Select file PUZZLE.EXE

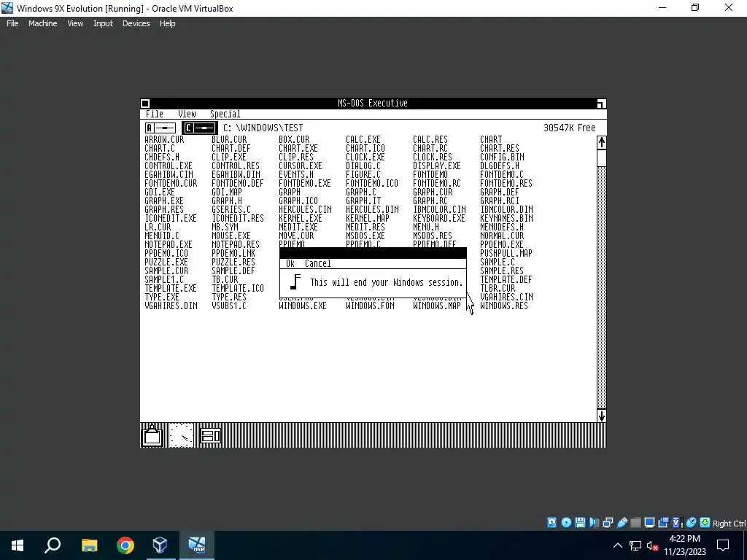click(x=166, y=262)
